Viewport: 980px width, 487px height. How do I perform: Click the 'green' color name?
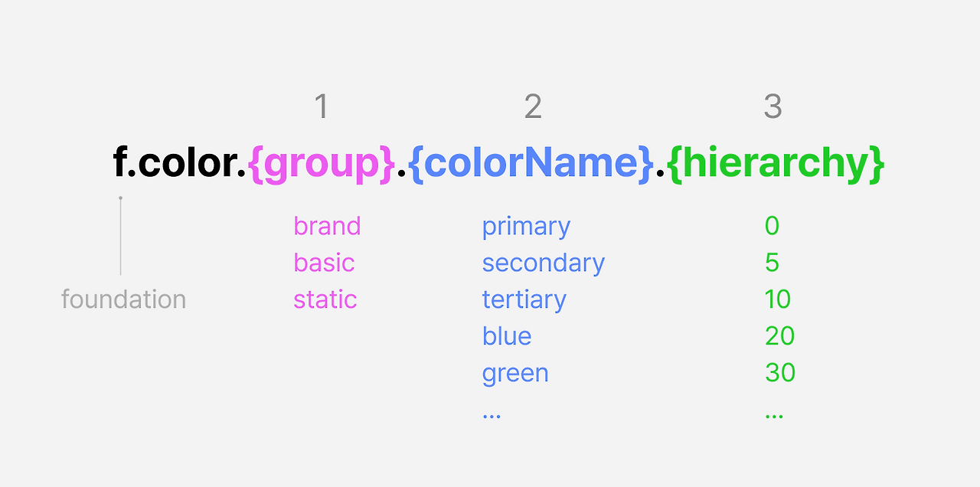(x=515, y=374)
